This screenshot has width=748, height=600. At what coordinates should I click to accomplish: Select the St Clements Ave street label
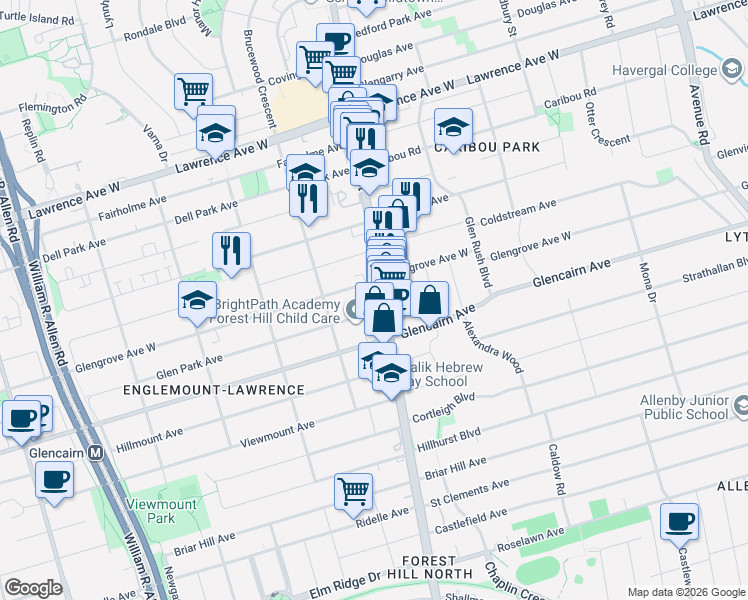(469, 493)
